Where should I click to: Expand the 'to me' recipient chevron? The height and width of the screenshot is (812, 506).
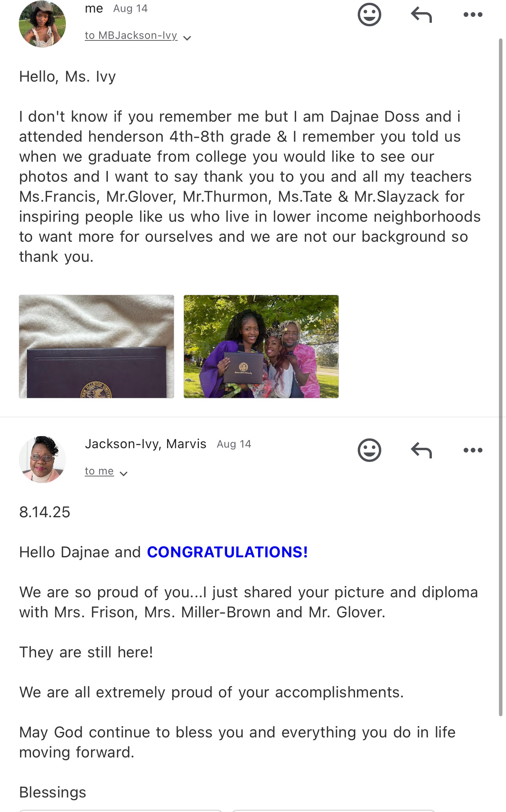coord(124,474)
